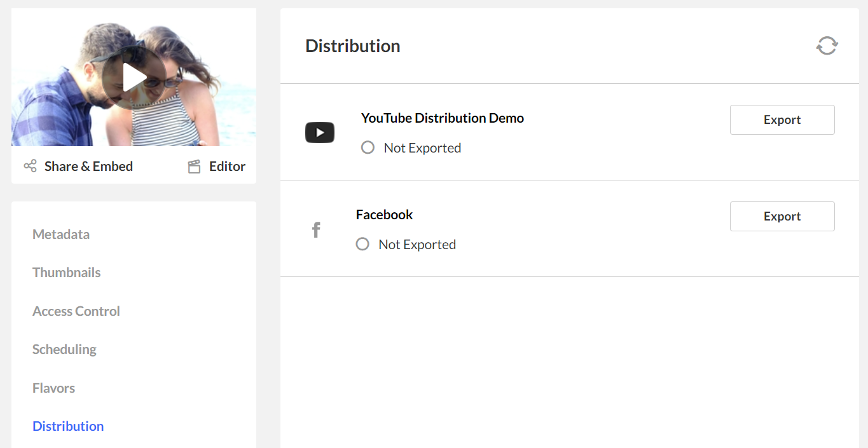The height and width of the screenshot is (448, 868).
Task: Switch to the Flavors section
Action: click(x=53, y=388)
